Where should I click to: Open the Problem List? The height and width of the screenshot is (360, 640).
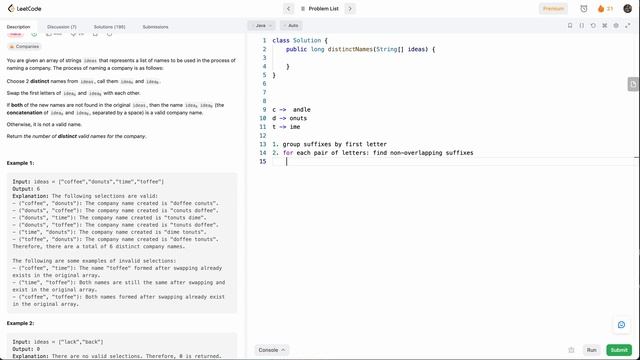click(320, 9)
